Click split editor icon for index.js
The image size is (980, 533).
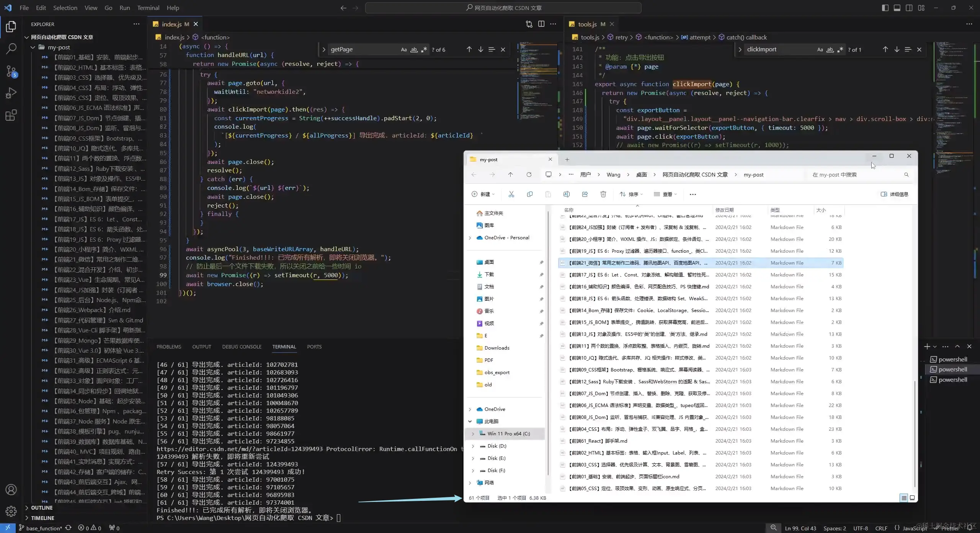pos(541,24)
